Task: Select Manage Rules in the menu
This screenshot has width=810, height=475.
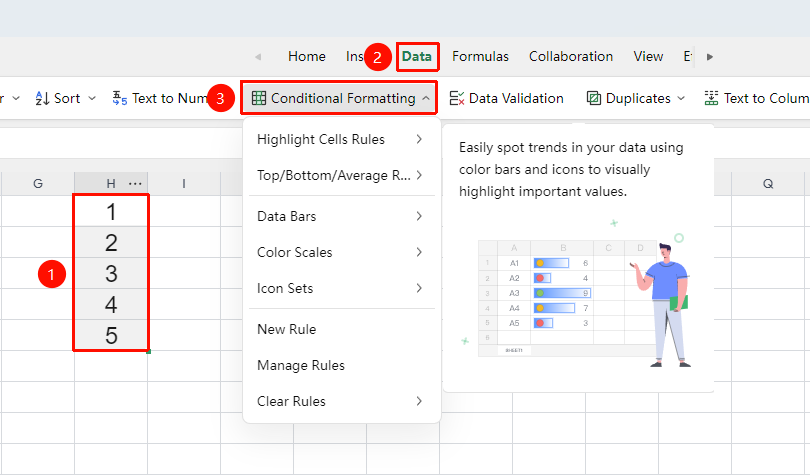Action: 341,366
